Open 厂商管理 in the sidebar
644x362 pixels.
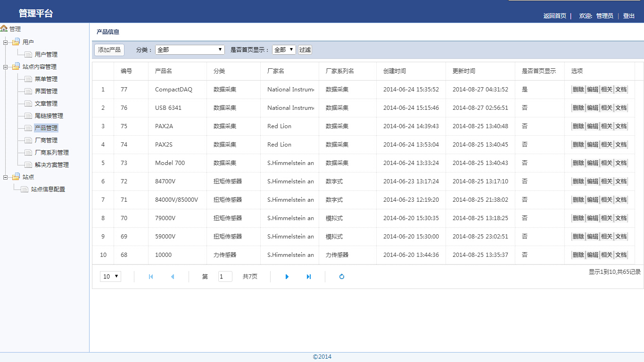(46, 140)
